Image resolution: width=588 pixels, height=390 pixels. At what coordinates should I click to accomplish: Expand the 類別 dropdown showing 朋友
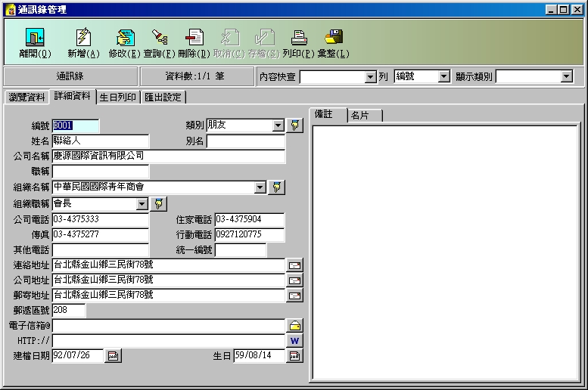(x=278, y=125)
